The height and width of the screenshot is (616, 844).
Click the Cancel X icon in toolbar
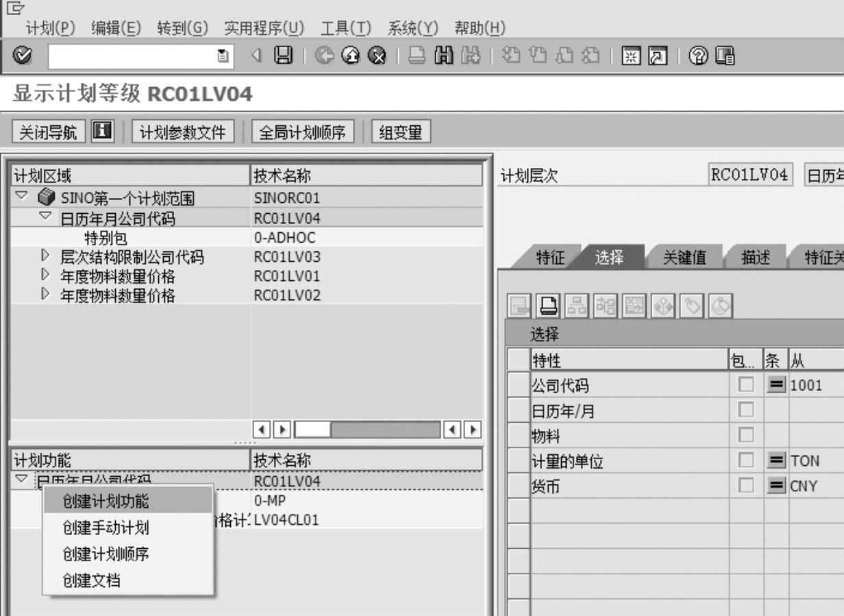376,56
